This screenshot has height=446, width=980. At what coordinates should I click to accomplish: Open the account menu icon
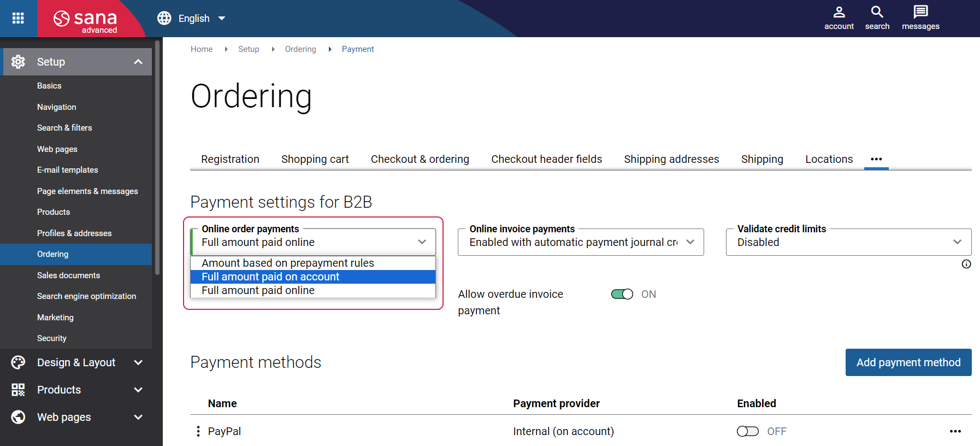[x=839, y=18]
